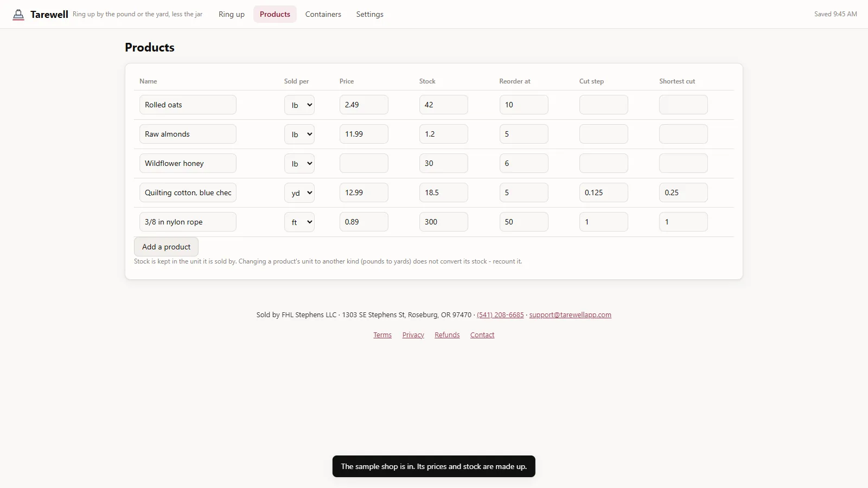Screen dimensions: 868x488
Task: Click the Tarewell brand name
Action: tap(49, 15)
